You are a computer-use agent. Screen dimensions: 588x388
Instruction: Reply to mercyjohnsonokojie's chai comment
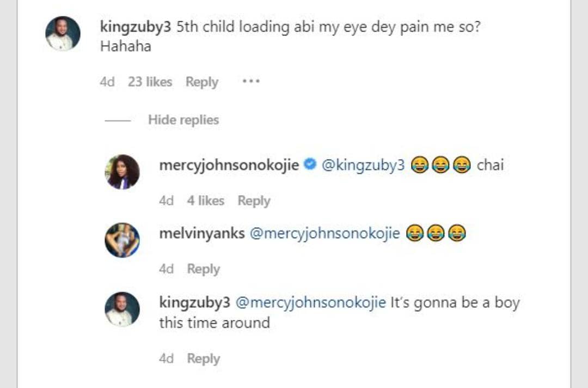(254, 201)
